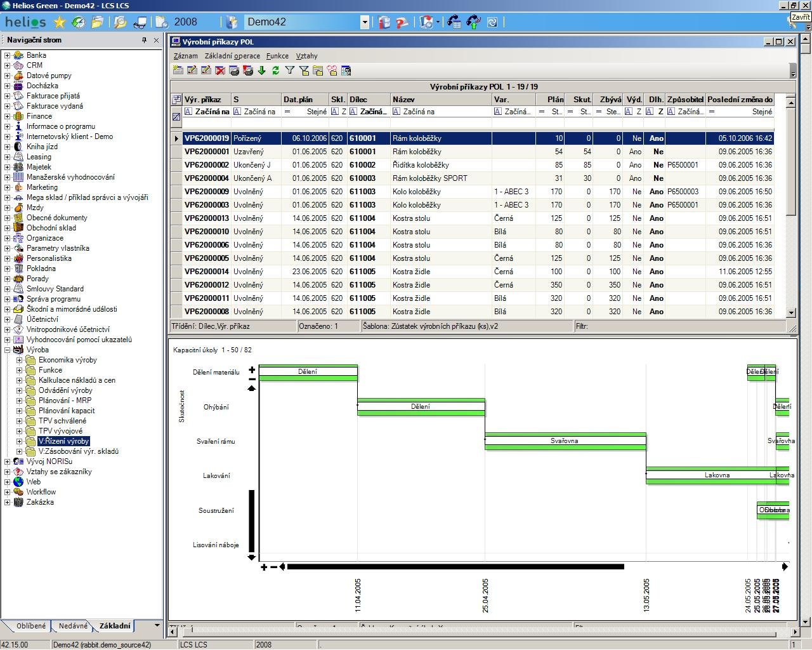This screenshot has height=650, width=812.
Task: Switch to the Oblíbené tab
Action: (30, 626)
